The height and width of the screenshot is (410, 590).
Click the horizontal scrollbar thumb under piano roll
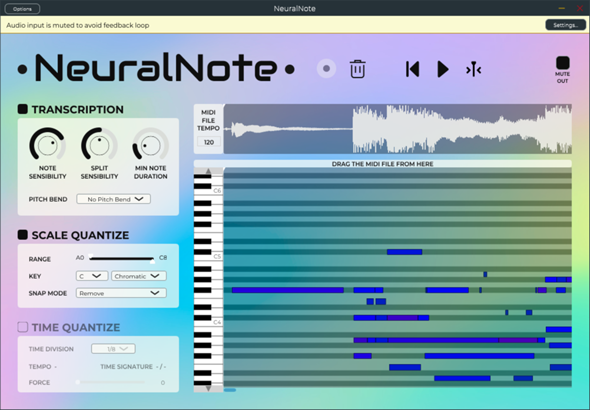coord(230,390)
